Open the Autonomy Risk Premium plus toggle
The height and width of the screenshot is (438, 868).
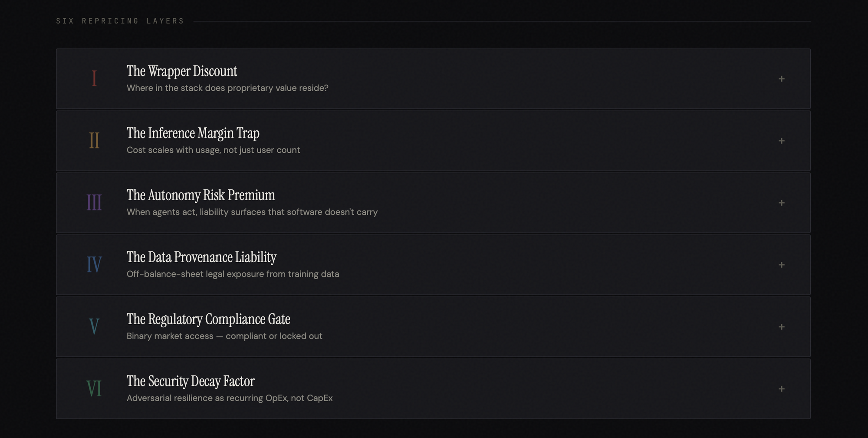(781, 203)
